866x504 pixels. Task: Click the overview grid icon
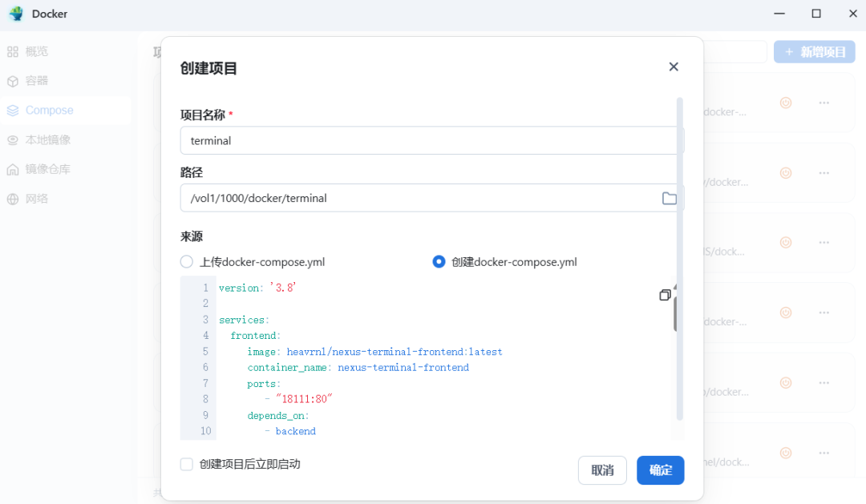12,52
